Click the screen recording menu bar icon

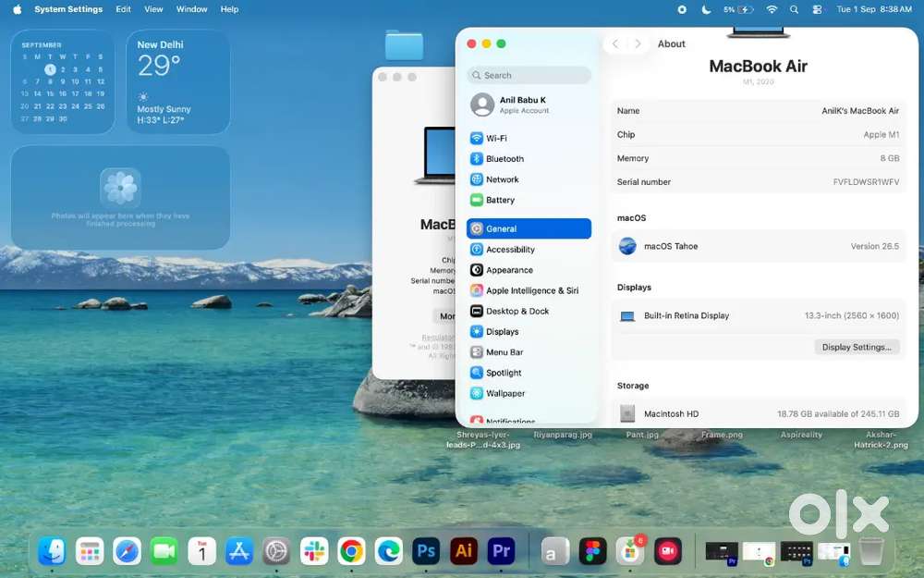pyautogui.click(x=682, y=9)
